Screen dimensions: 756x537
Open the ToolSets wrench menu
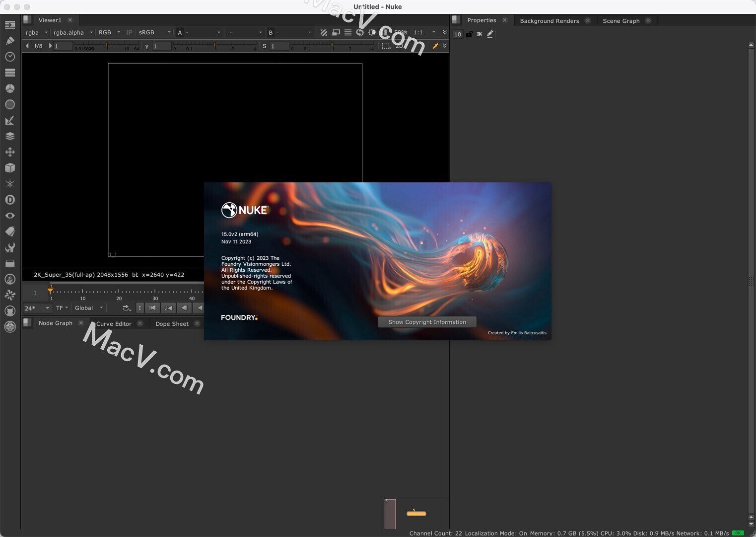point(10,247)
